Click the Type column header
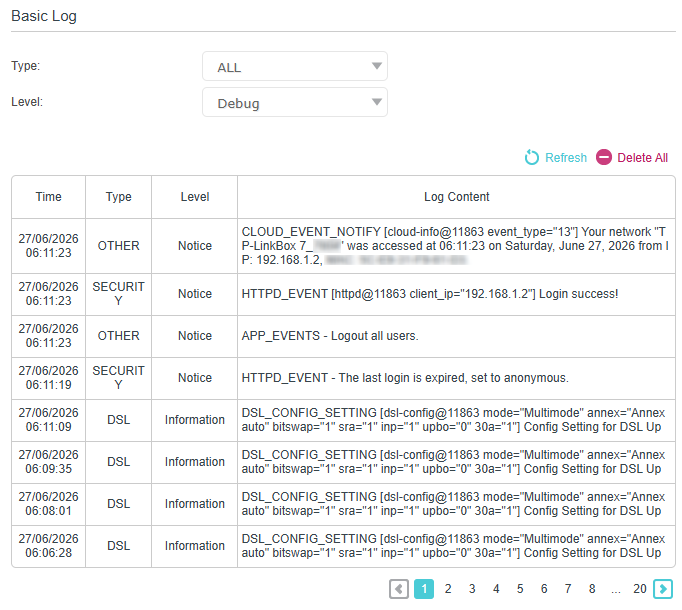 click(x=118, y=197)
